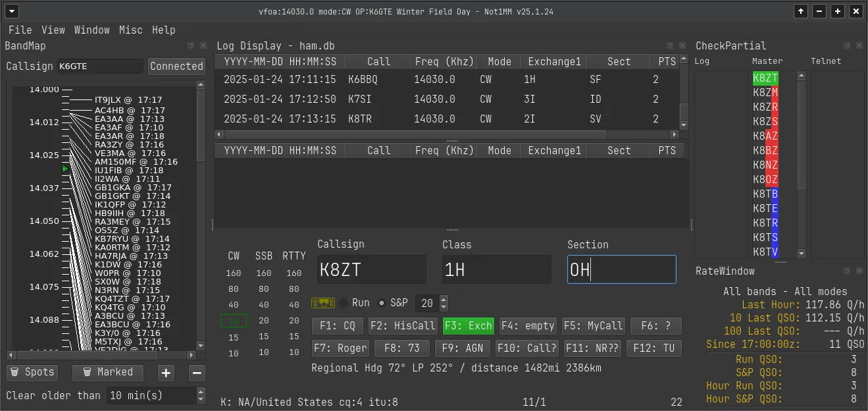Click the green F3: Exch button
868x411 pixels.
[x=469, y=325]
